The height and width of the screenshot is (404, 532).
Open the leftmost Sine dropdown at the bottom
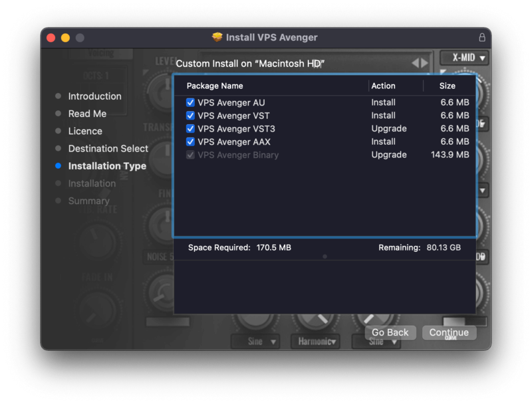255,342
